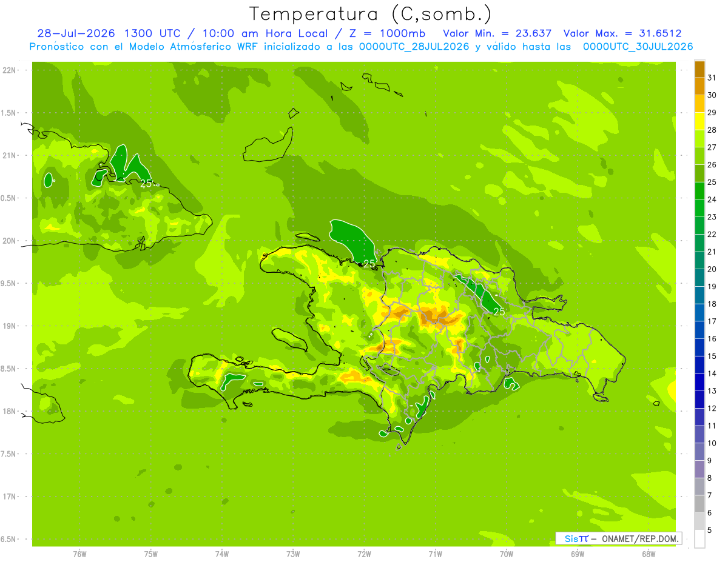The width and height of the screenshot is (728, 562).
Task: Click the blue swatch between 15 and 16
Action: coord(699,347)
